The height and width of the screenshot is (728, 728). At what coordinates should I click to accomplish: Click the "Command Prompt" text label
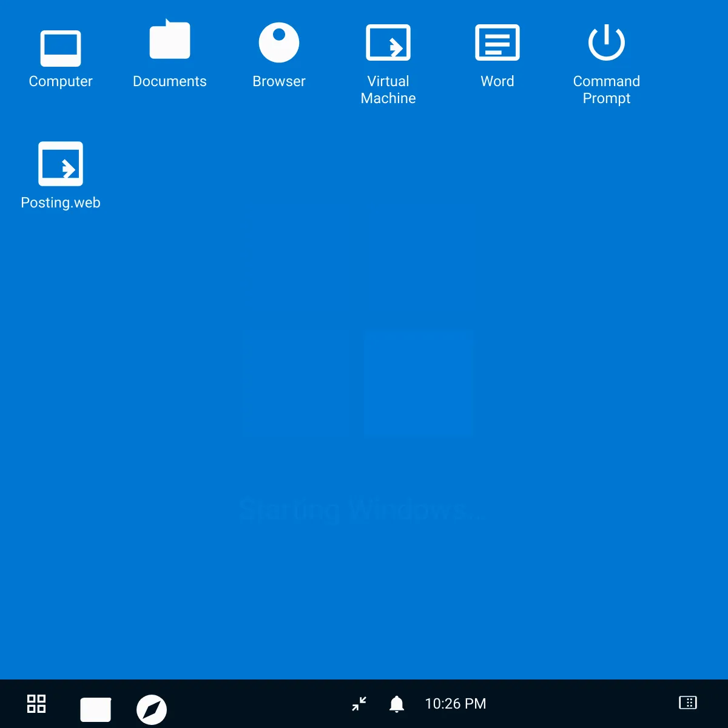click(607, 90)
